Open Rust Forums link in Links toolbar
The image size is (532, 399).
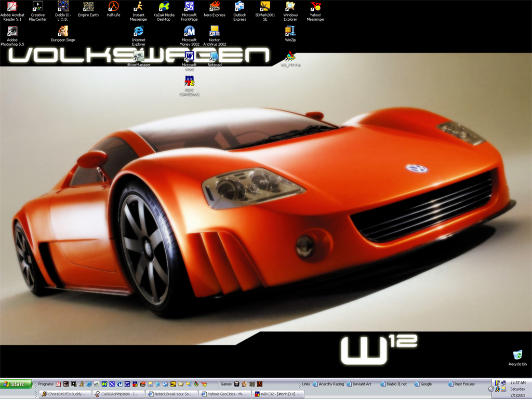461,384
